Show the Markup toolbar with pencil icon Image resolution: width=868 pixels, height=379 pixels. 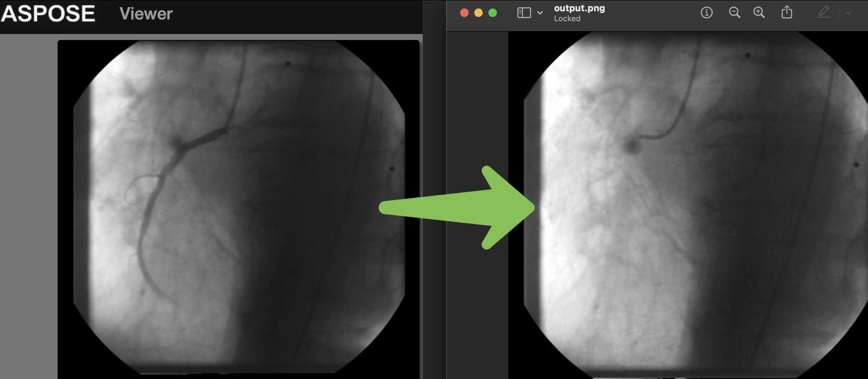click(x=823, y=12)
